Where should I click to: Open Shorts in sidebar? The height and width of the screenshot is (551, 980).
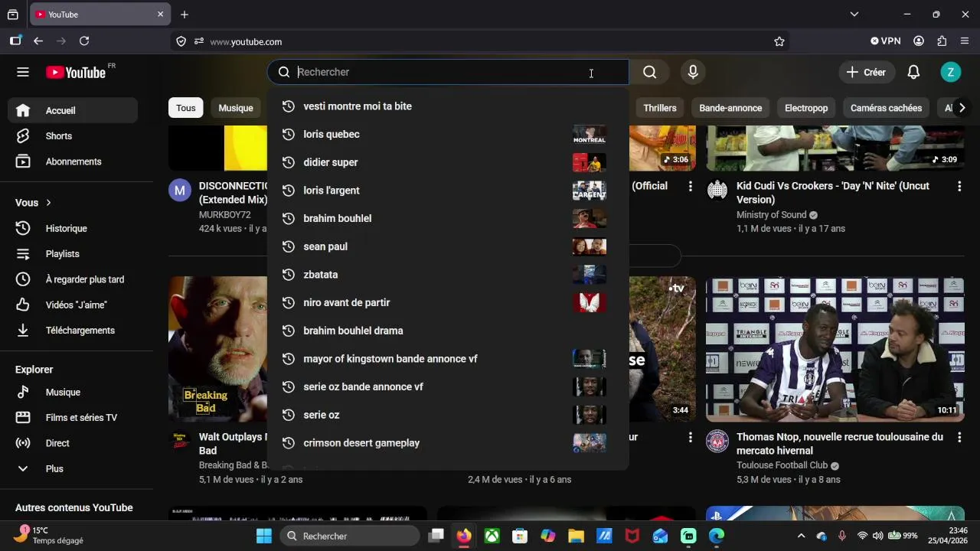click(x=73, y=136)
